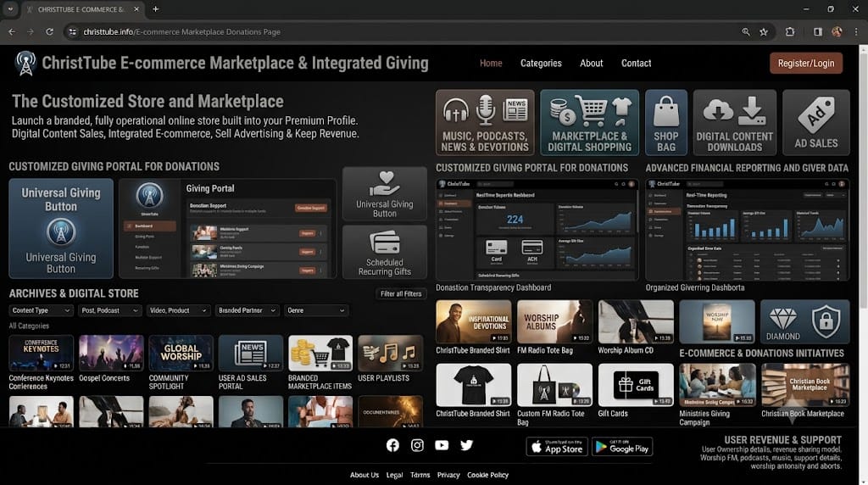The image size is (868, 485).
Task: Open the Chrome three-dot menu
Action: (x=856, y=32)
